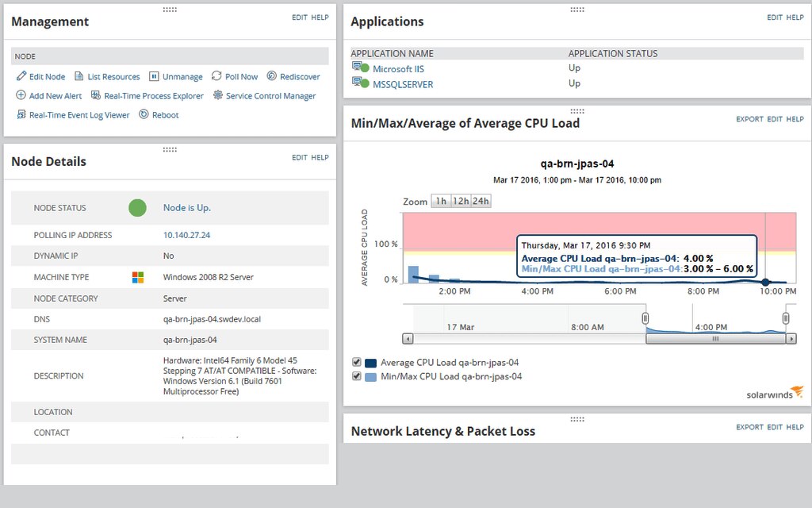Switch chart zoom to 24h
812x508 pixels.
click(481, 201)
